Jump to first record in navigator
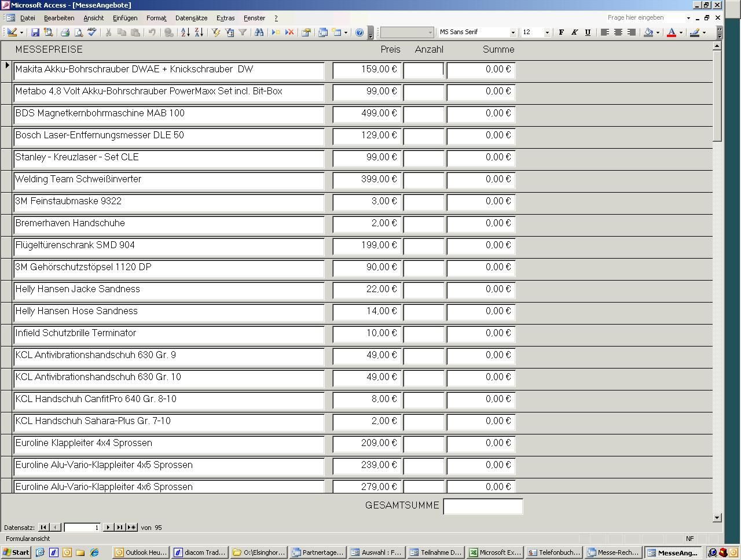741x560 pixels. point(43,527)
